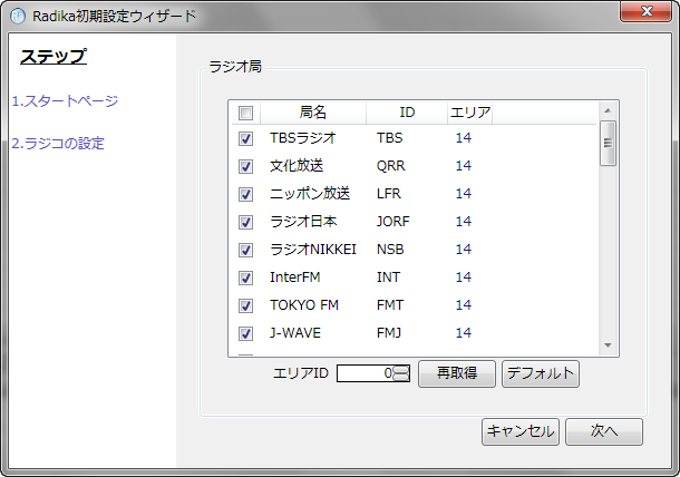Image resolution: width=680 pixels, height=477 pixels.
Task: Click the list scrollbar down arrow
Action: tap(608, 346)
